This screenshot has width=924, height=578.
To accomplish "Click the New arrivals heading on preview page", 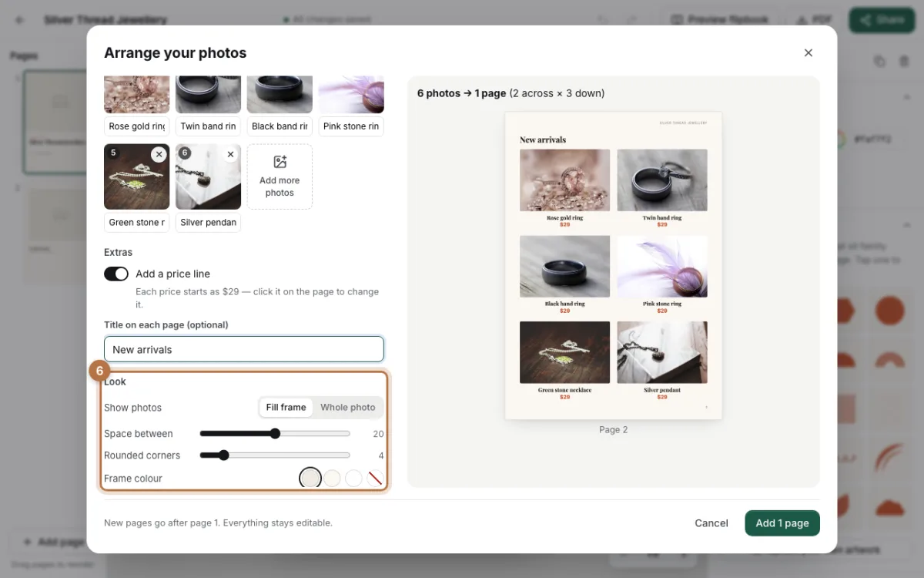I will (x=543, y=139).
